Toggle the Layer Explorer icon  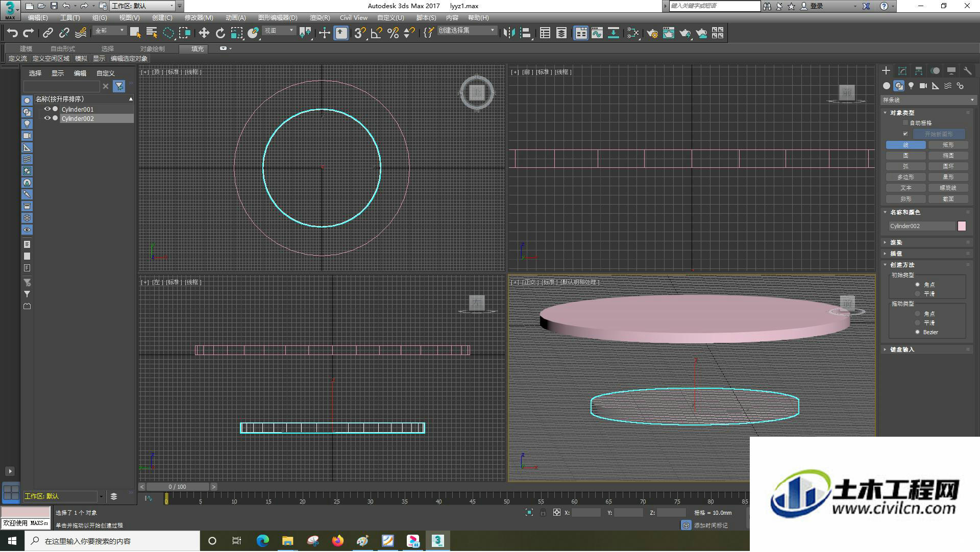(x=561, y=33)
